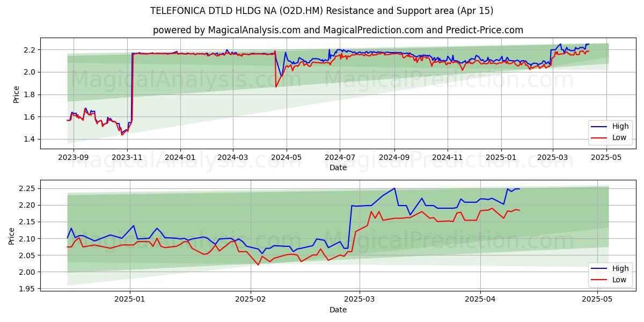Image resolution: width=644 pixels, height=322 pixels.
Task: Click the '2025-05' tick on upper chart
Action: tap(606, 158)
